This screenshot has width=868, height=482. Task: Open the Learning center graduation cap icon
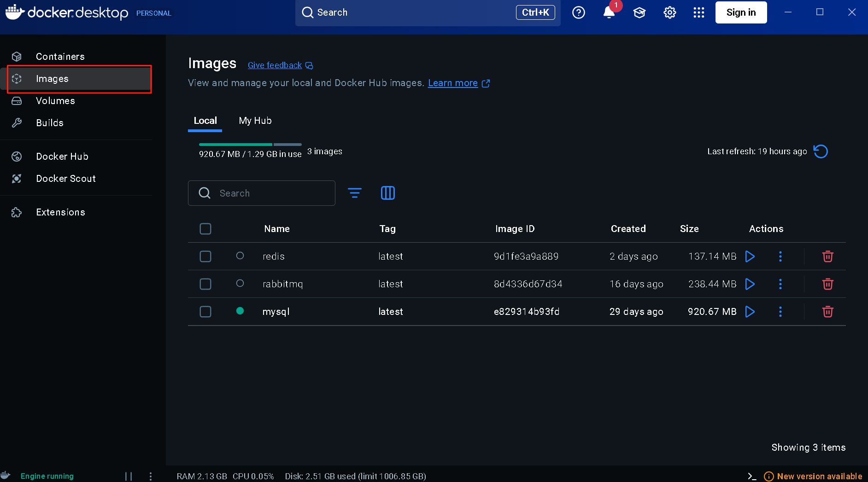pos(639,12)
